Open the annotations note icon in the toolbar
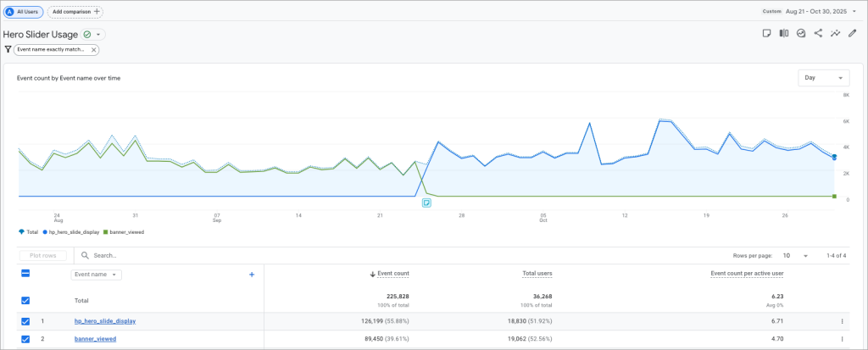This screenshot has height=350, width=868. point(765,34)
